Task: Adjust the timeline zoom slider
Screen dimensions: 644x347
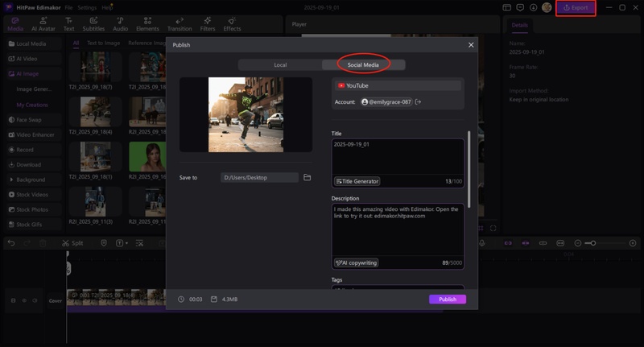Action: pyautogui.click(x=592, y=243)
